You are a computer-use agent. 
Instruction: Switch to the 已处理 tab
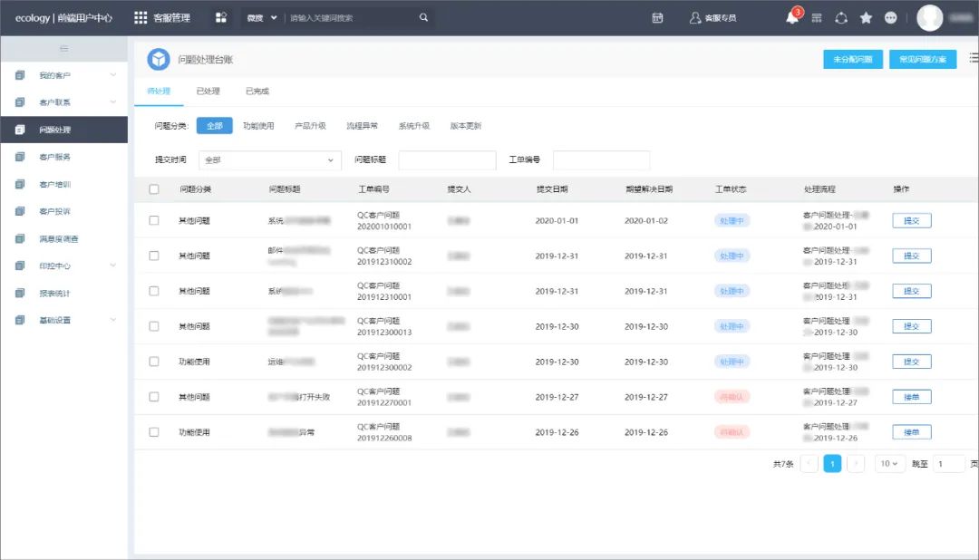(208, 92)
